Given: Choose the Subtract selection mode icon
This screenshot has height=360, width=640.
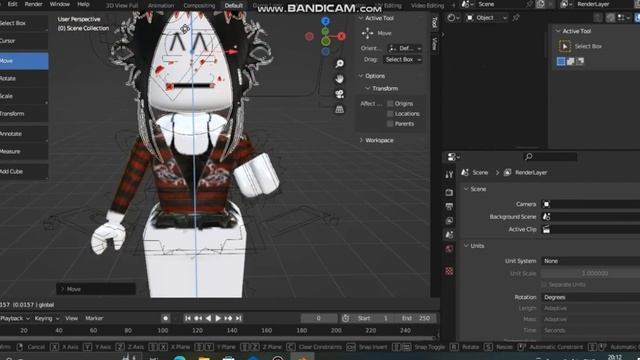Looking at the screenshot, I should (x=580, y=61).
